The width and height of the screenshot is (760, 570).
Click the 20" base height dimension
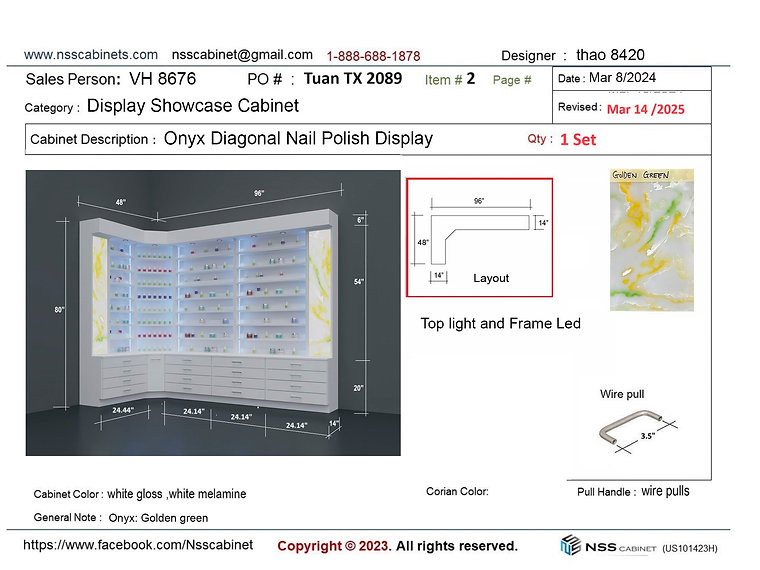358,388
